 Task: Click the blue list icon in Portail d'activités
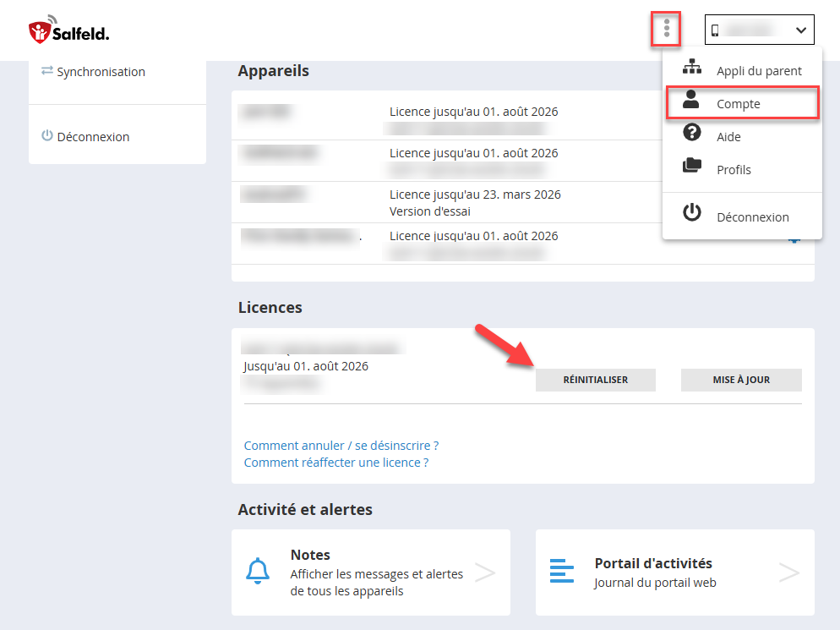click(x=562, y=571)
